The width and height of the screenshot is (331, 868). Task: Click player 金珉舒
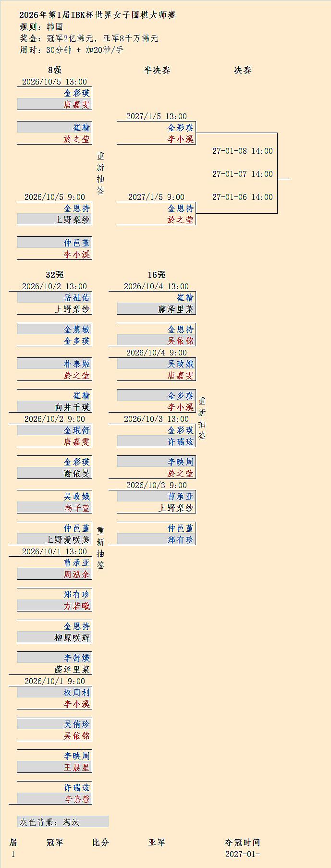pos(77,430)
